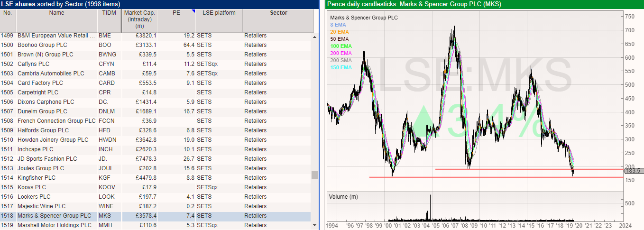This screenshot has height=230, width=644.
Task: Click the chart title bar Pence daily candlesticks
Action: [x=485, y=4]
